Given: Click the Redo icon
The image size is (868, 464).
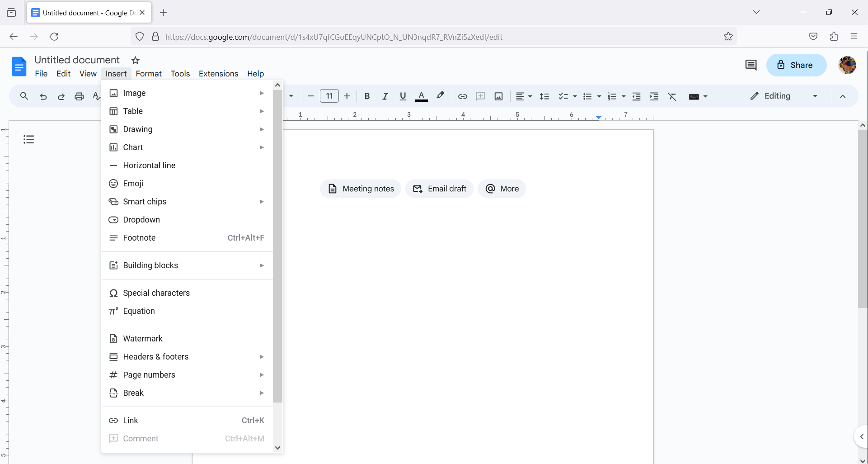Looking at the screenshot, I should 61,96.
